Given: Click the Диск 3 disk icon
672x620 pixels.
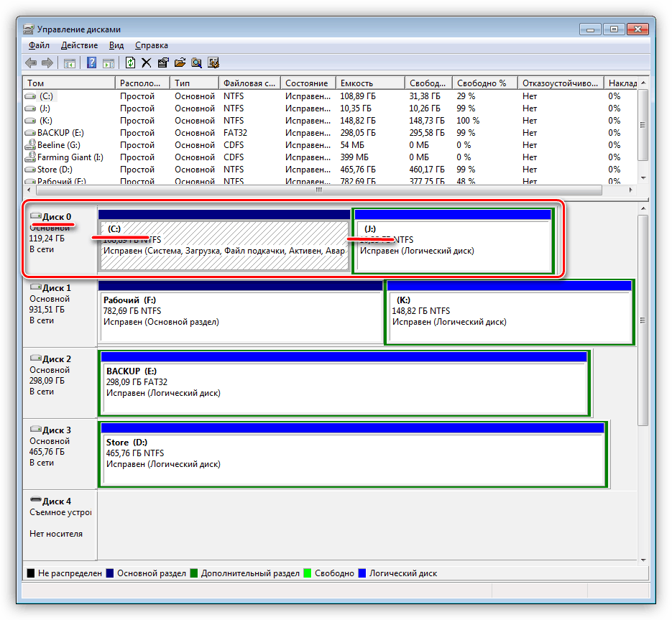Looking at the screenshot, I should point(35,429).
